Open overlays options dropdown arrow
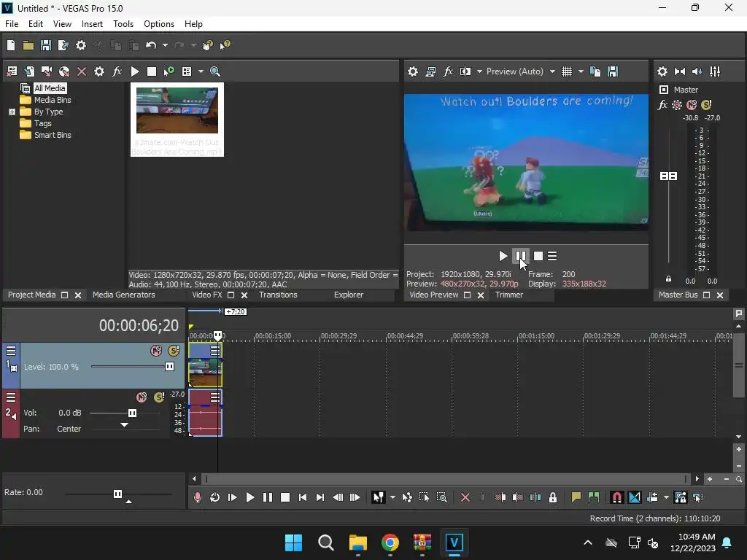The width and height of the screenshot is (747, 560). coord(581,71)
